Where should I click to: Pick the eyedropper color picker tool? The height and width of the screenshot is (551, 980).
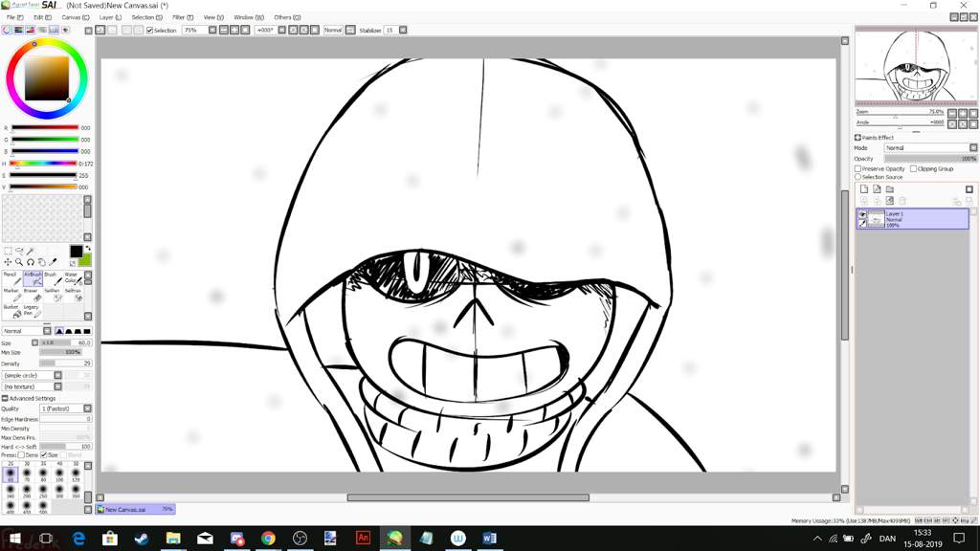tap(54, 262)
